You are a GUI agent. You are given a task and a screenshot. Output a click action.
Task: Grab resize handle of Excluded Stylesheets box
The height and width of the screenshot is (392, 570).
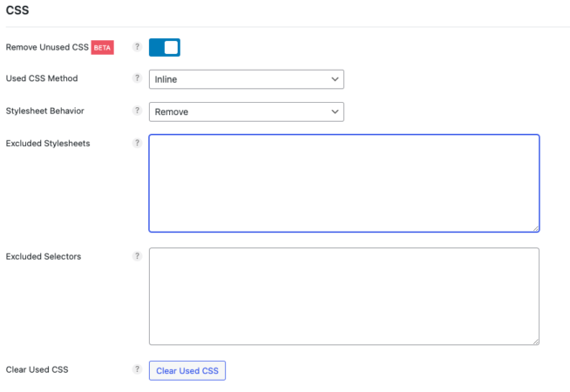pos(534,227)
